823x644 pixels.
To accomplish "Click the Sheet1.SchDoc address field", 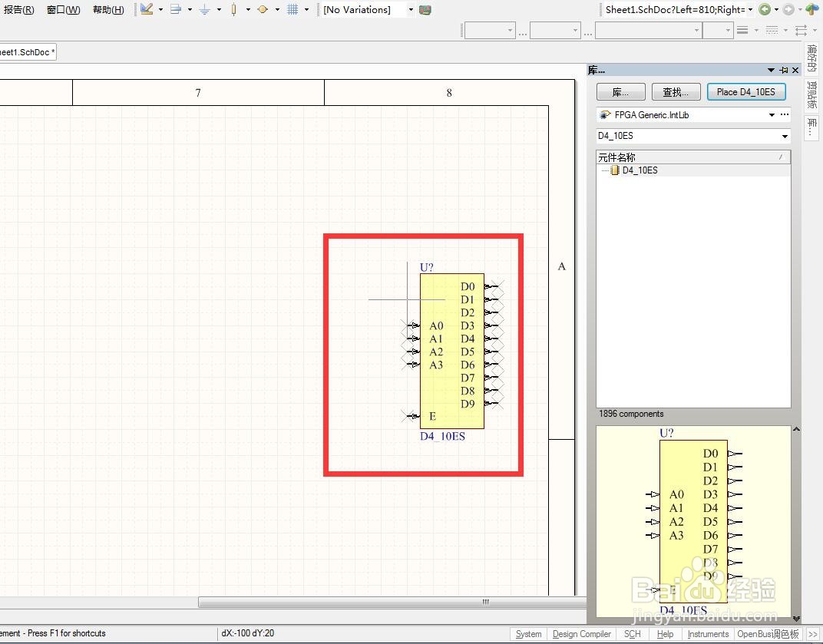I will tap(677, 9).
